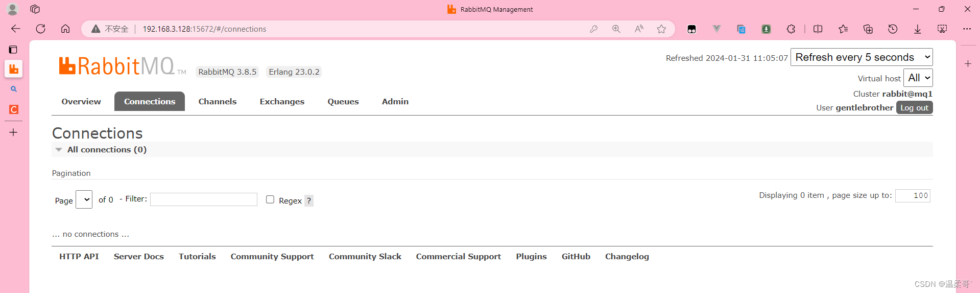Click the Erlang 23.0.2 version label

(x=294, y=72)
